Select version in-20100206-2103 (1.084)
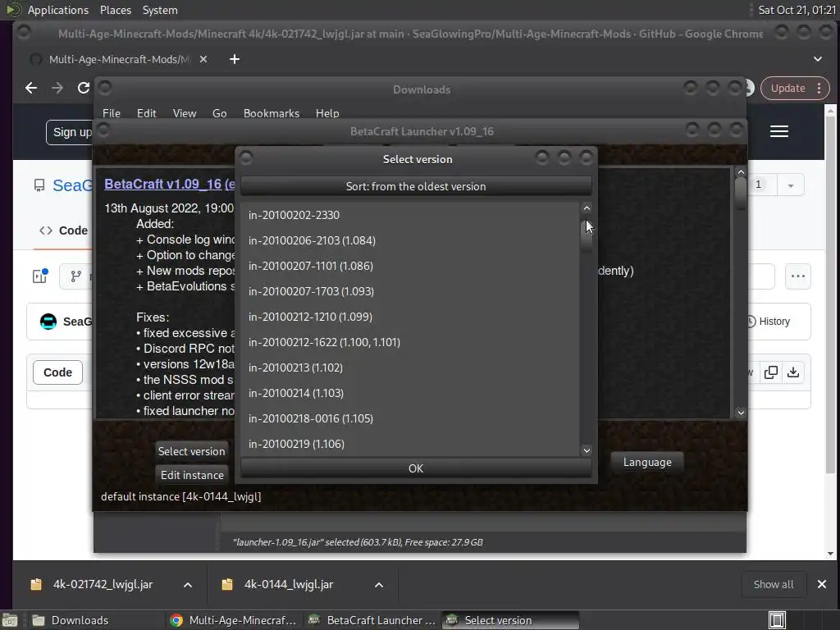The height and width of the screenshot is (630, 840). pos(410,240)
